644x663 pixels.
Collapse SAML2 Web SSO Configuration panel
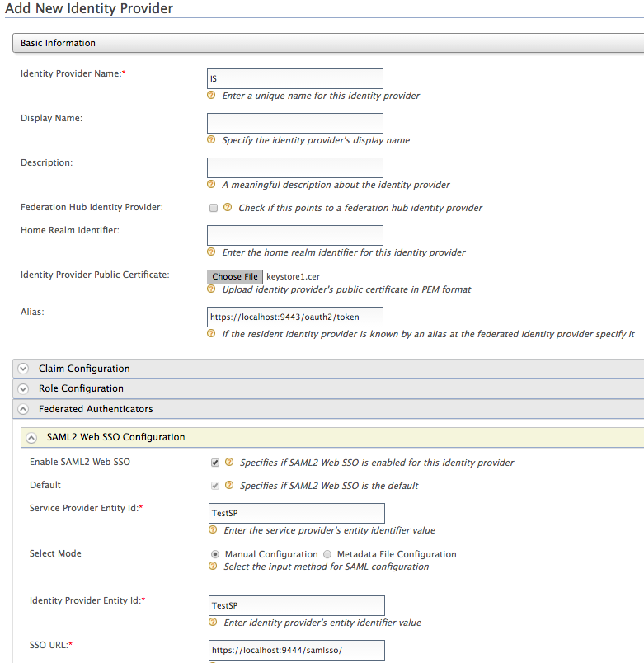click(31, 437)
